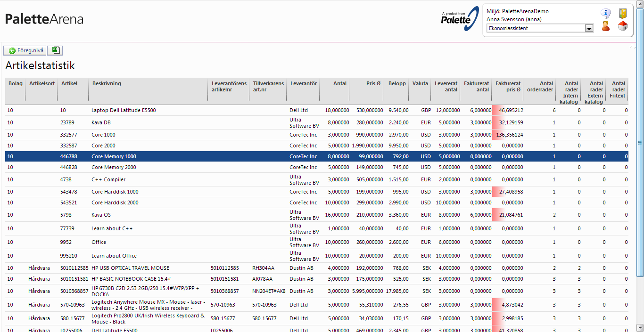Open the Ekonomiassistent role dropdown
Image resolution: width=644 pixels, height=332 pixels.
point(541,28)
